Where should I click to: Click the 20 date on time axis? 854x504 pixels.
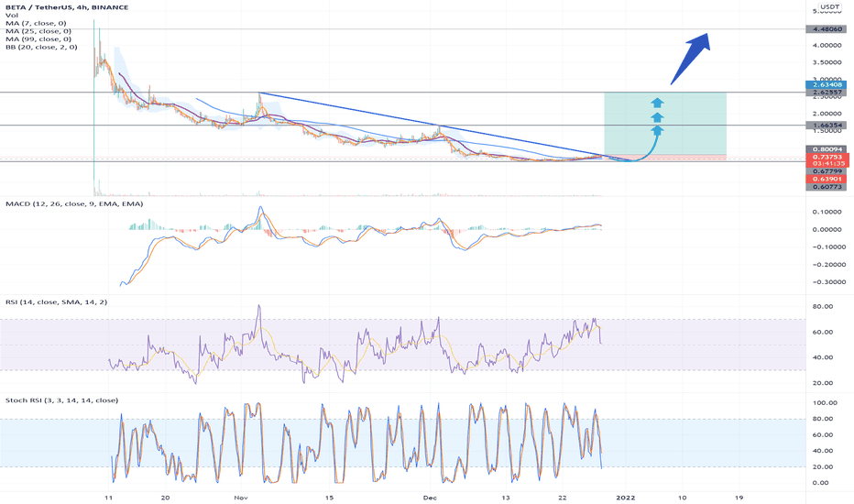(x=166, y=498)
